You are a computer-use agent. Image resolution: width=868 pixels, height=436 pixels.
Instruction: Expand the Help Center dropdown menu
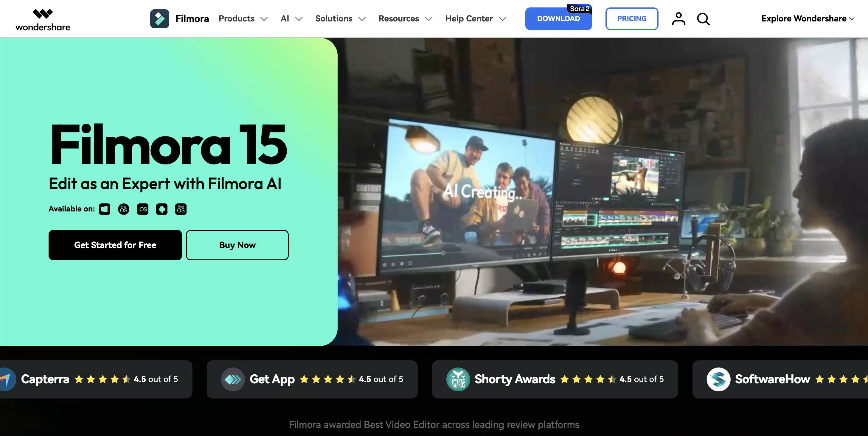coord(476,18)
